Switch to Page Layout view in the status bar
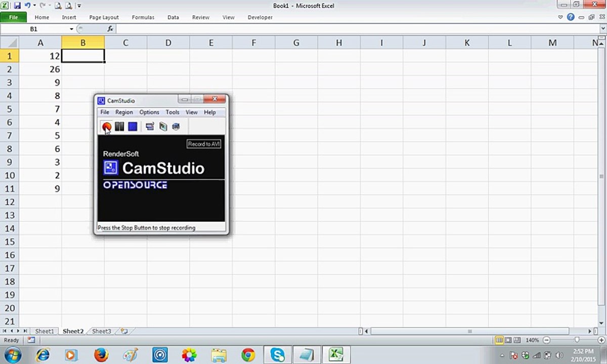This screenshot has height=364, width=607. coord(508,340)
